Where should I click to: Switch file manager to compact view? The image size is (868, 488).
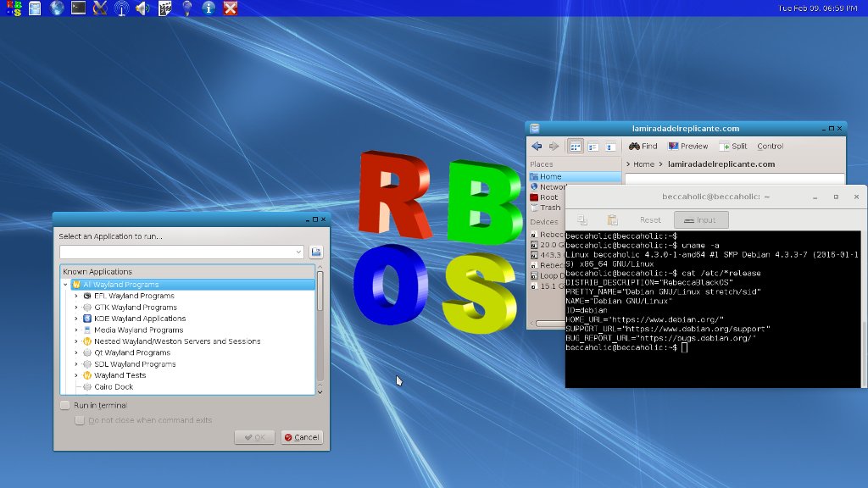pyautogui.click(x=593, y=146)
